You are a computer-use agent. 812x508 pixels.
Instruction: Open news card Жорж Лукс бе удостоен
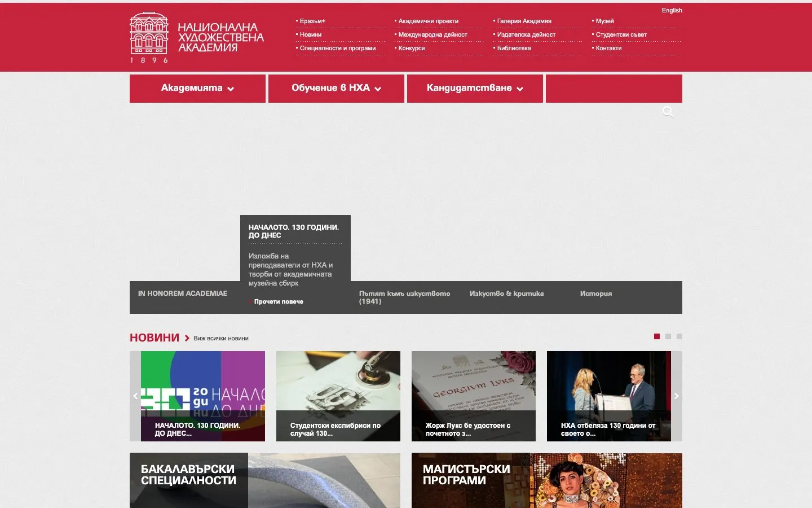474,396
